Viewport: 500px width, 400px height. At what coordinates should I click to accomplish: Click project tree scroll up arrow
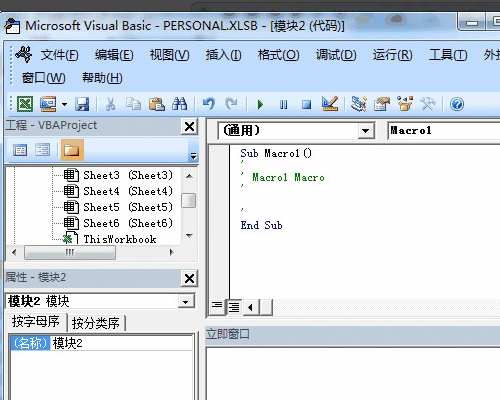(x=189, y=176)
